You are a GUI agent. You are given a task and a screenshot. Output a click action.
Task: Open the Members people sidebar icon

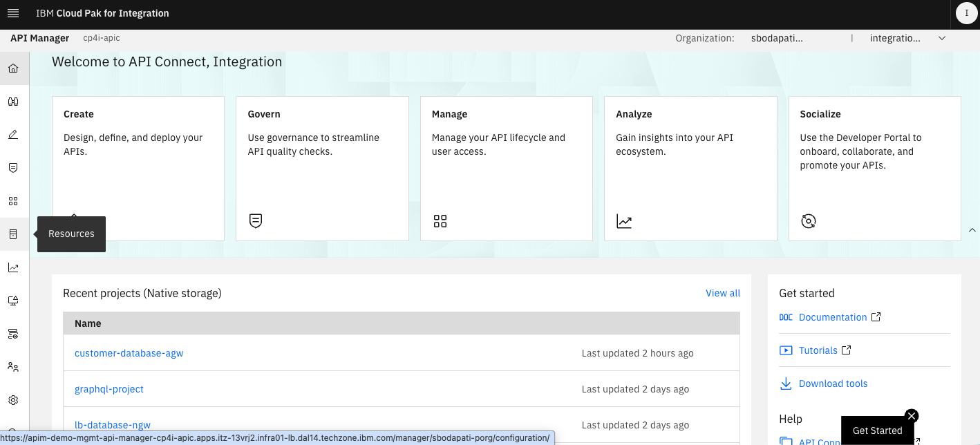point(13,367)
